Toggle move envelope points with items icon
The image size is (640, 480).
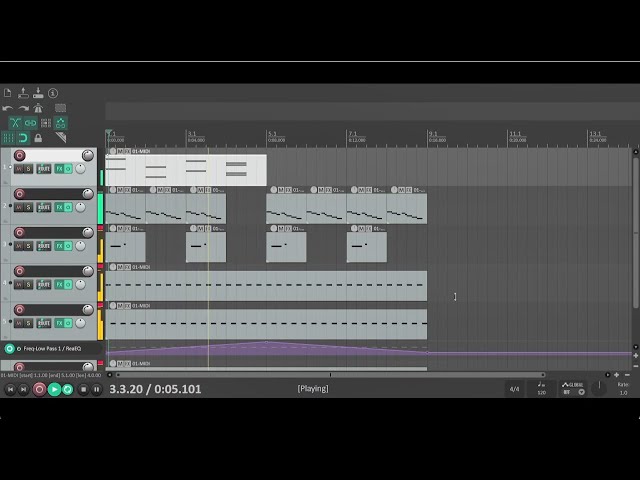tap(61, 123)
